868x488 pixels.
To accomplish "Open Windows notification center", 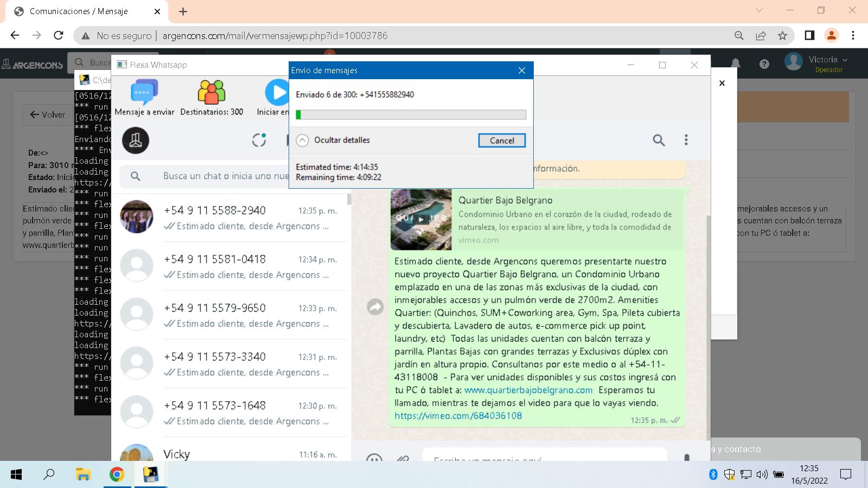I will [846, 474].
